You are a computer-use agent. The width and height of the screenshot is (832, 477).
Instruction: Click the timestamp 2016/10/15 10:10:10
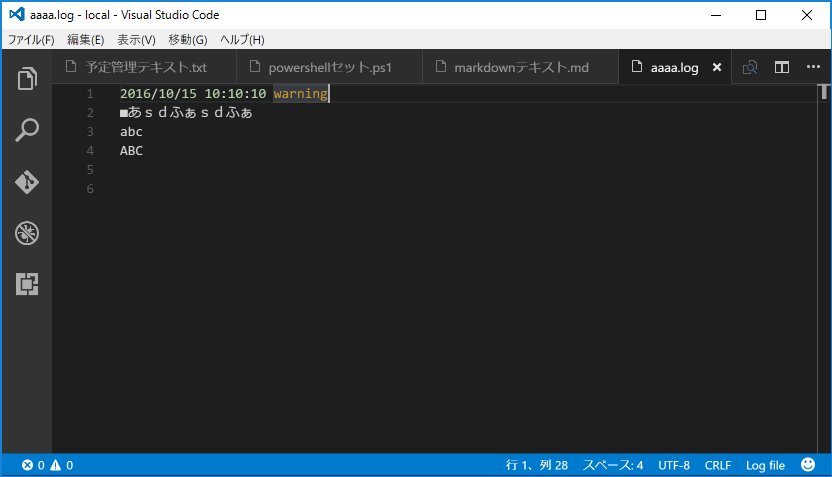193,94
